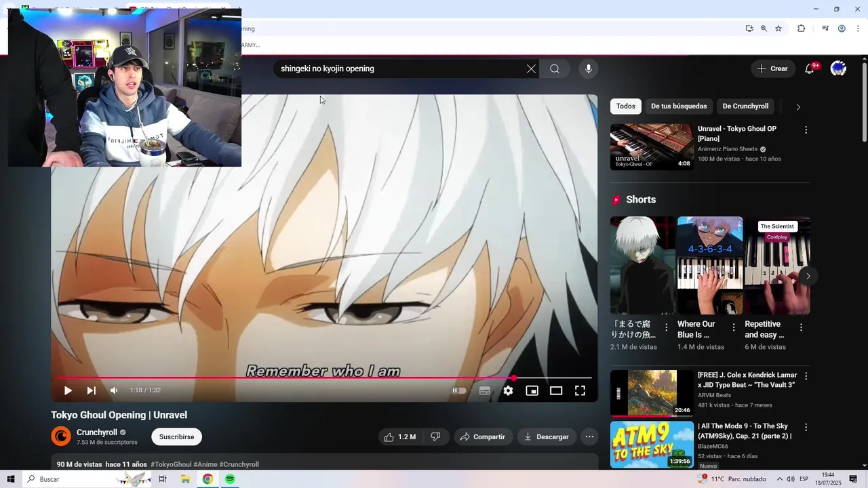Screen dimensions: 868x488
Task: Open options for All The Mods 9
Action: point(806,428)
